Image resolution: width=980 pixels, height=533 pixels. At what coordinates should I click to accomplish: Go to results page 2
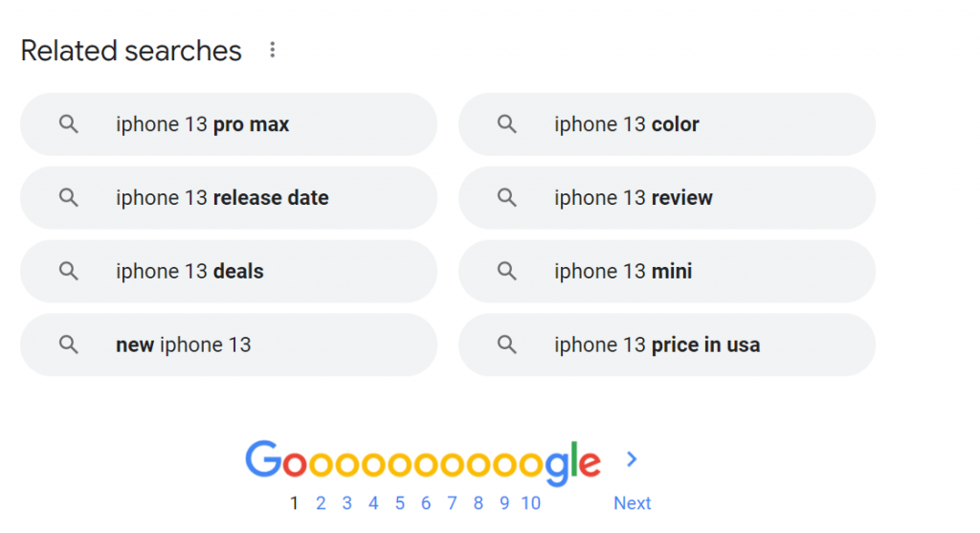(321, 503)
